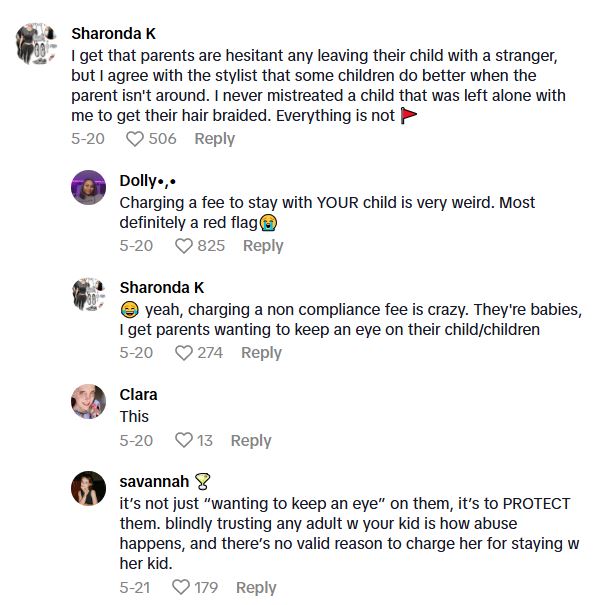The width and height of the screenshot is (605, 605).
Task: Like Dolly's comment with 825 likes
Action: [x=183, y=246]
